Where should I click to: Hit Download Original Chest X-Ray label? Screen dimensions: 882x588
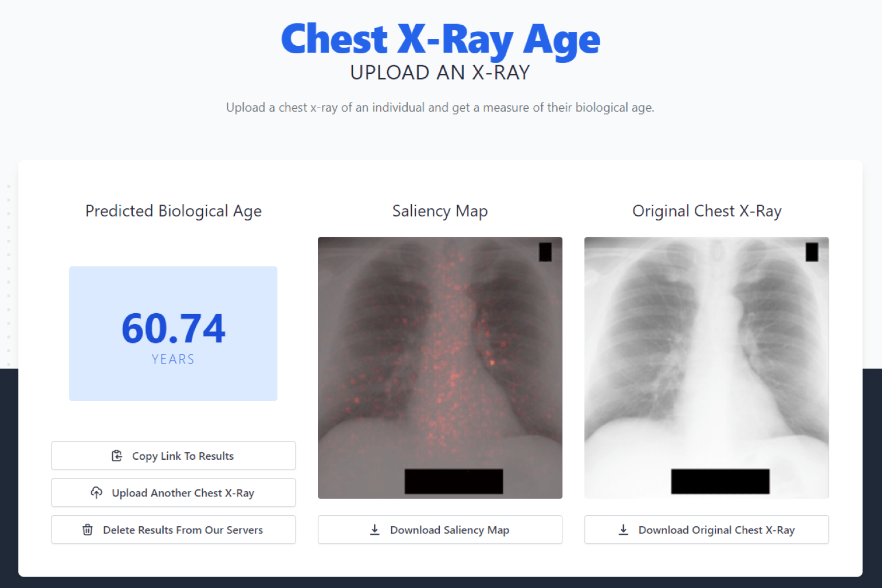tap(716, 530)
